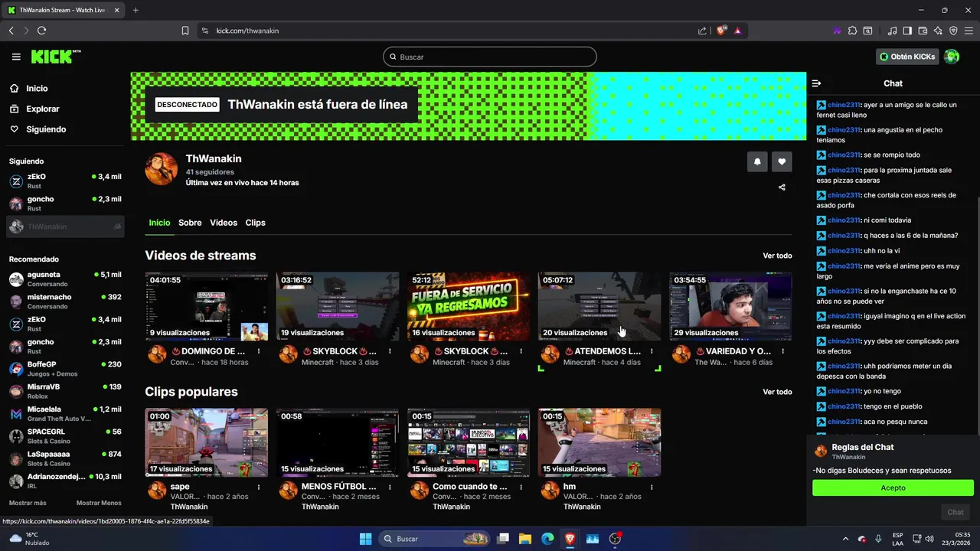Screen dimensions: 980x551
Task: Collapse the chat panel
Action: [x=816, y=83]
